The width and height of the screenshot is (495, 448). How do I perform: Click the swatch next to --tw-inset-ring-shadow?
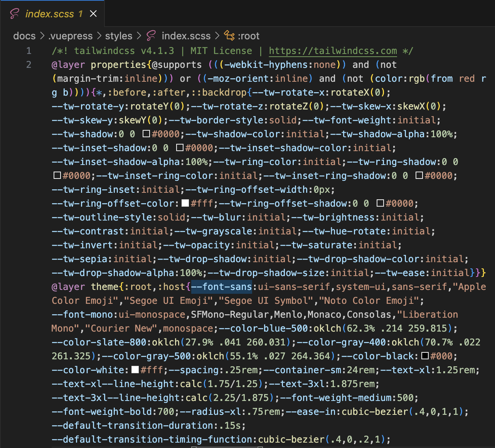tap(420, 175)
